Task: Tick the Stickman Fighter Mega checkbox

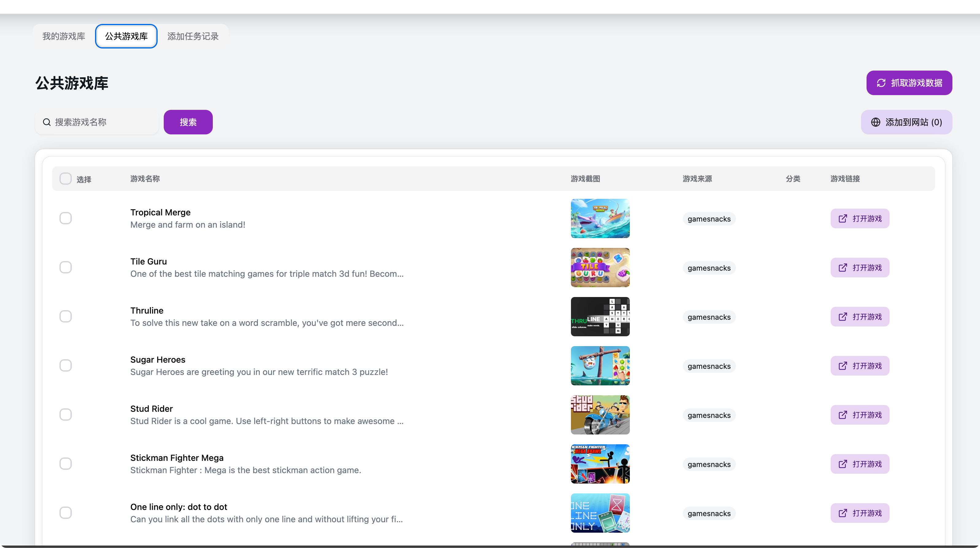Action: 65,464
